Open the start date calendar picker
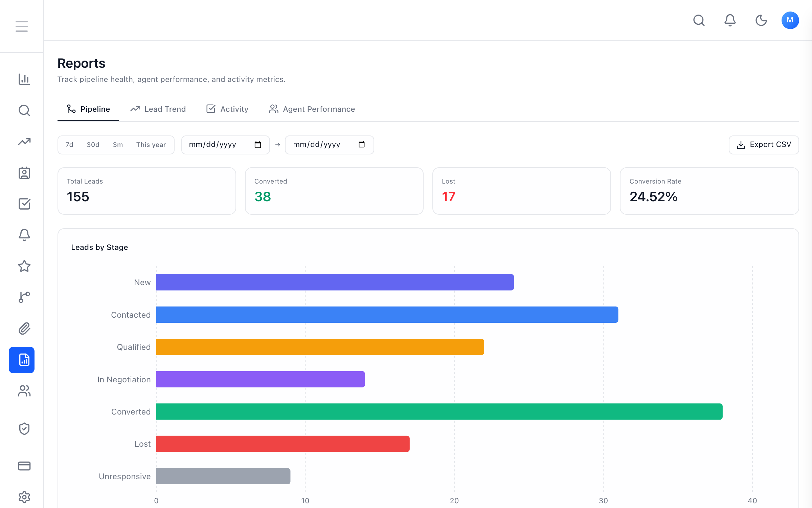 click(x=258, y=145)
